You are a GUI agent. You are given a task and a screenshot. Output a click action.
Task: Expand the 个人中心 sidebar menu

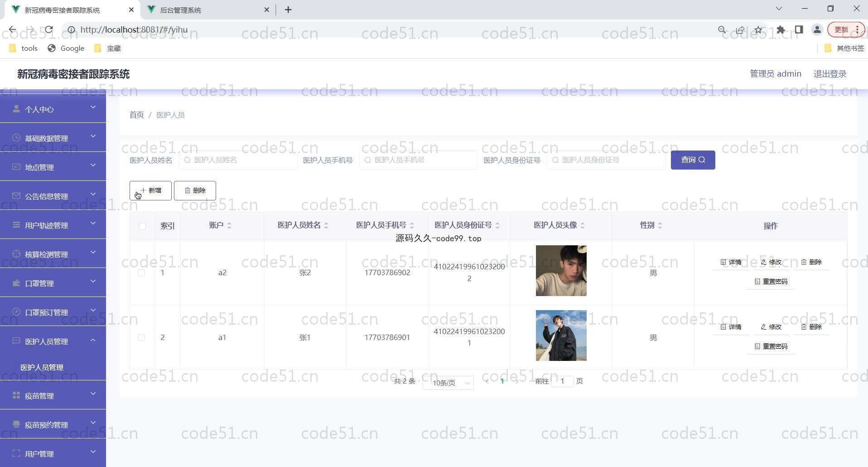53,109
